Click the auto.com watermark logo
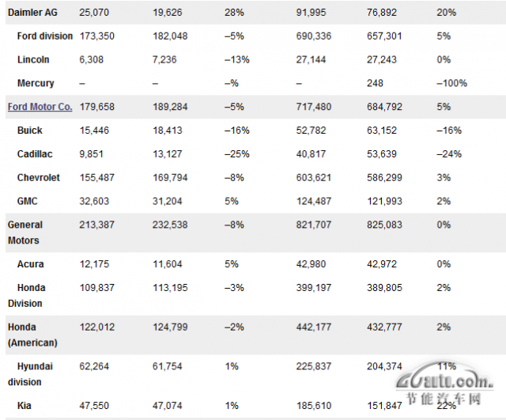Image resolution: width=506 pixels, height=420 pixels. [444, 384]
